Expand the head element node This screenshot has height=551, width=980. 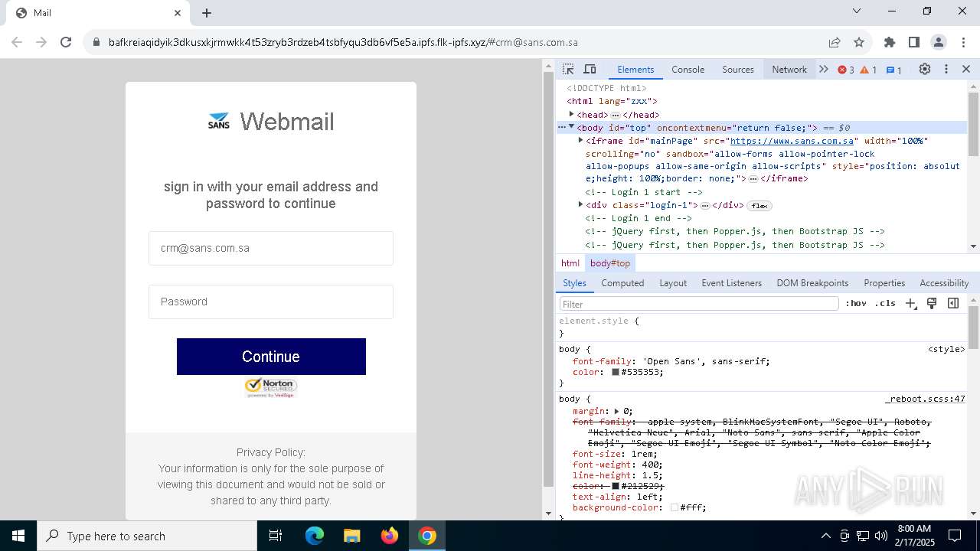click(571, 114)
